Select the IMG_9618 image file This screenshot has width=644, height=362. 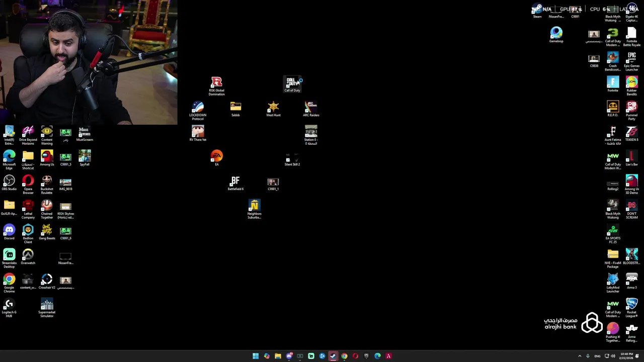65,183
